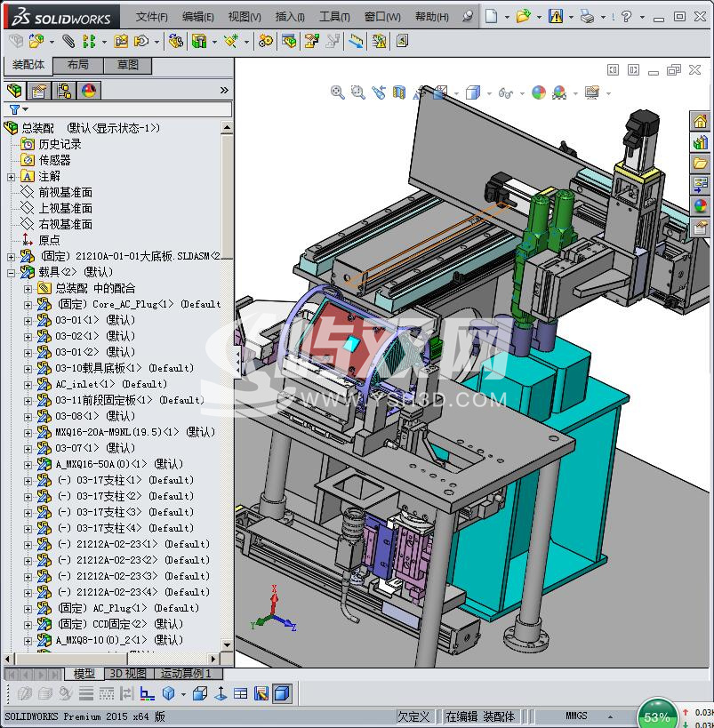Click the Print icon in the title toolbar
The width and height of the screenshot is (714, 728).
(x=587, y=17)
